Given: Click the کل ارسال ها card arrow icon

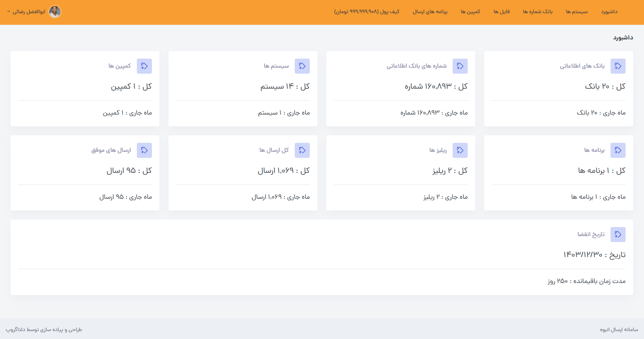Looking at the screenshot, I should (x=302, y=150).
